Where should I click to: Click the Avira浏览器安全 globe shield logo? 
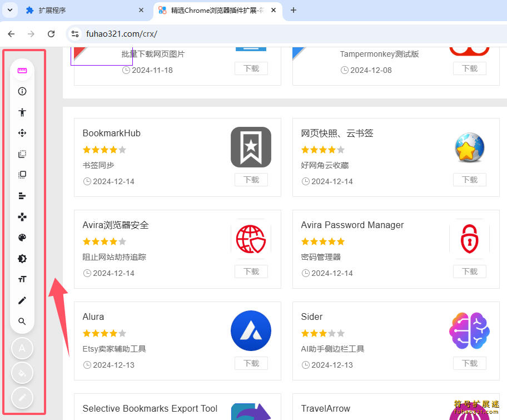tap(251, 239)
